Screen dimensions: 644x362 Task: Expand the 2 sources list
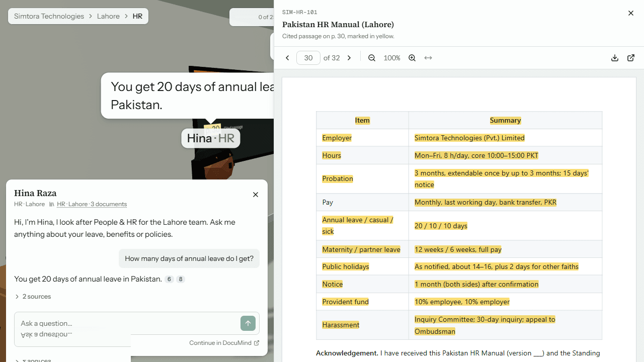point(33,297)
